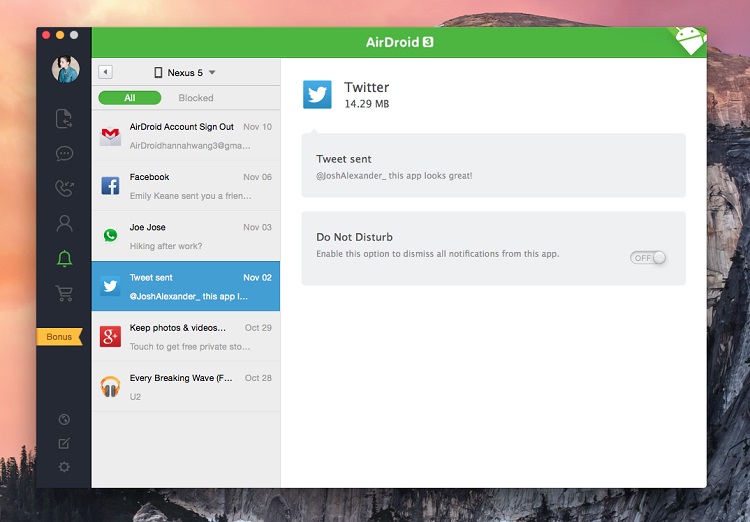The height and width of the screenshot is (522, 750).
Task: Click the user profile avatar
Action: [x=66, y=69]
